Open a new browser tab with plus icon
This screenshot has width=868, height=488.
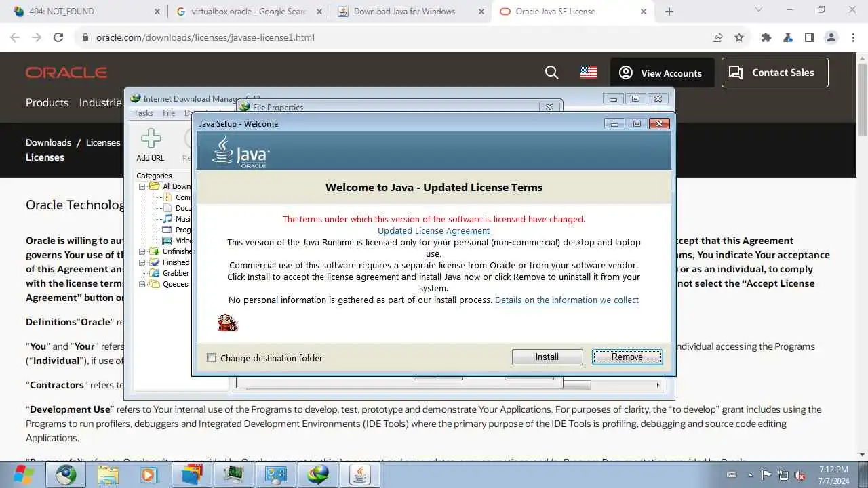tap(669, 12)
